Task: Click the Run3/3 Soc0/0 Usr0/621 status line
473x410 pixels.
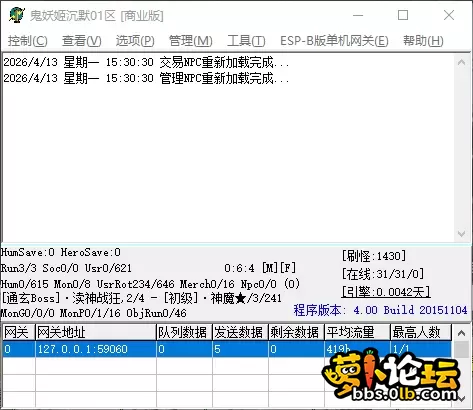Action: [66, 268]
